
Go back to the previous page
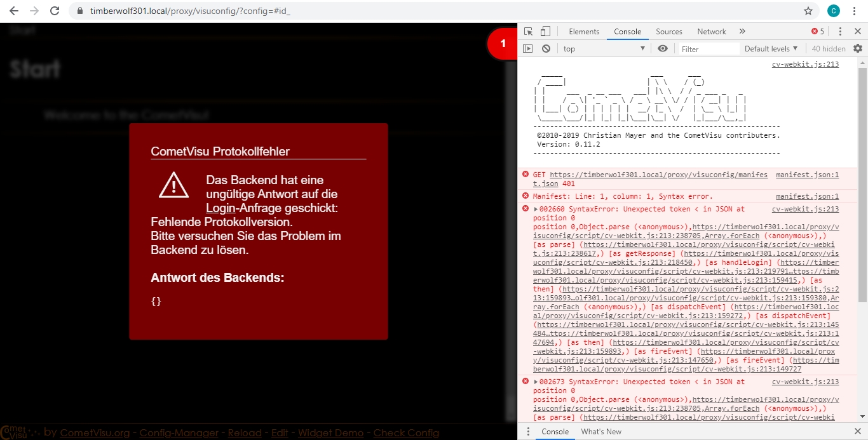13,11
